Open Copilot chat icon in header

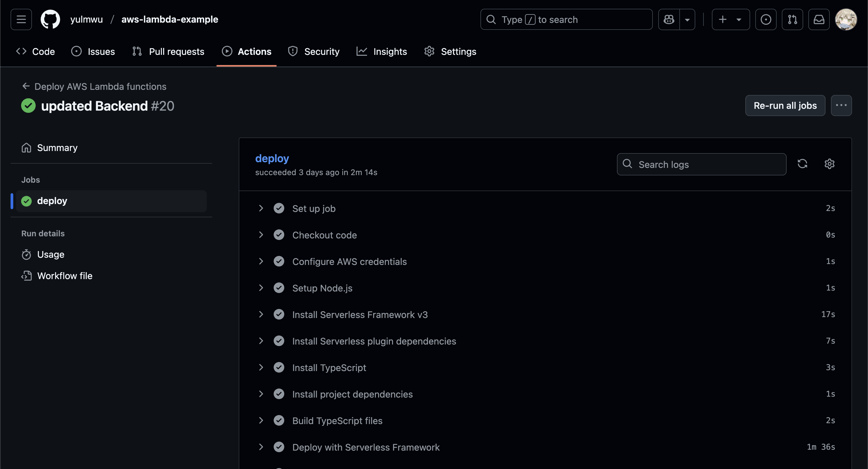coord(669,20)
